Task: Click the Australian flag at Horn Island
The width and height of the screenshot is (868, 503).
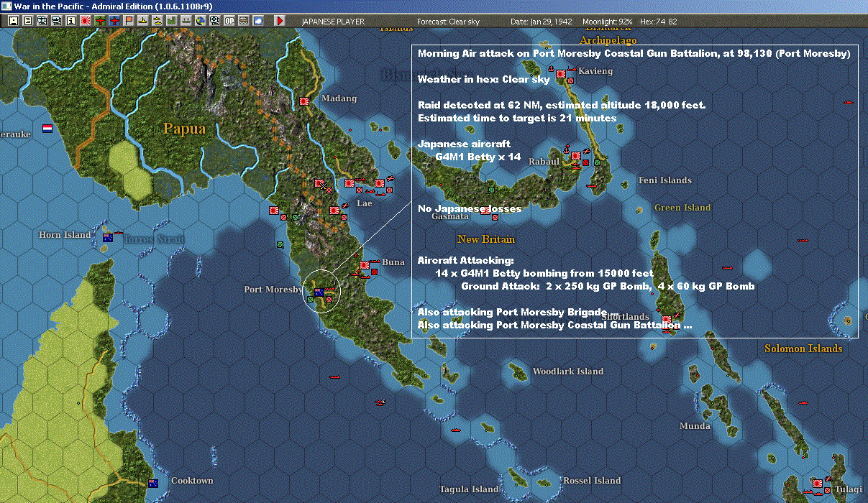Action: tap(108, 237)
